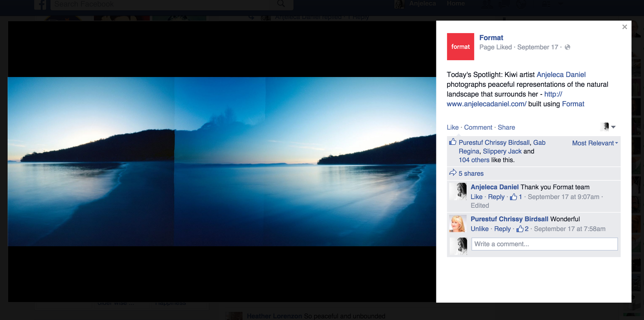Go to Home in the top bar
Image resolution: width=644 pixels, height=320 pixels.
coord(456,4)
